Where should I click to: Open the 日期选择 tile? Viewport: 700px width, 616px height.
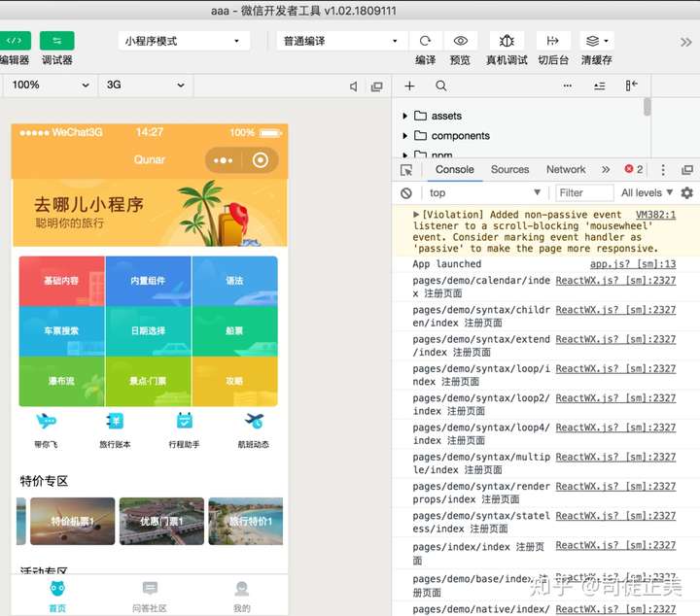click(x=148, y=331)
